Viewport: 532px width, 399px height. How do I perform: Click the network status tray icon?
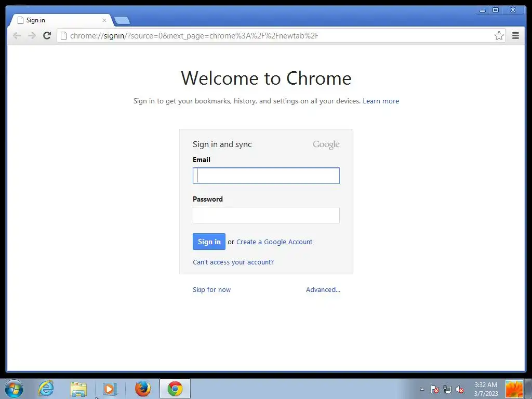click(x=447, y=389)
